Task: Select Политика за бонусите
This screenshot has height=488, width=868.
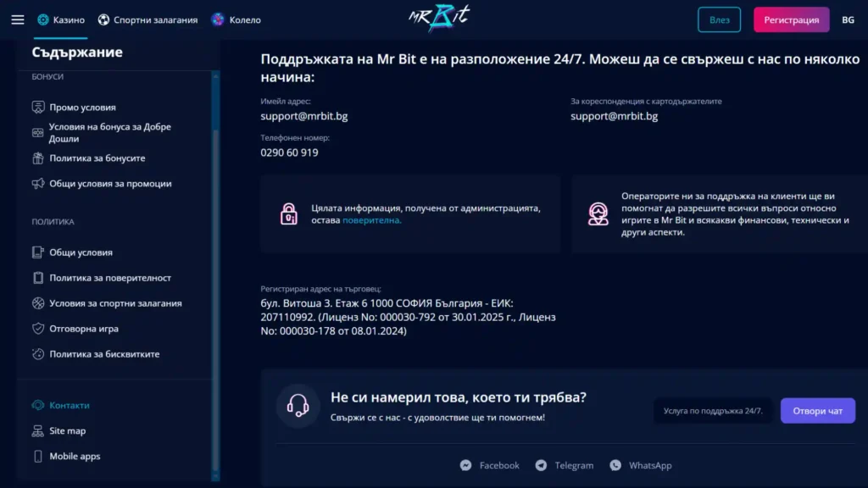Action: click(x=97, y=158)
